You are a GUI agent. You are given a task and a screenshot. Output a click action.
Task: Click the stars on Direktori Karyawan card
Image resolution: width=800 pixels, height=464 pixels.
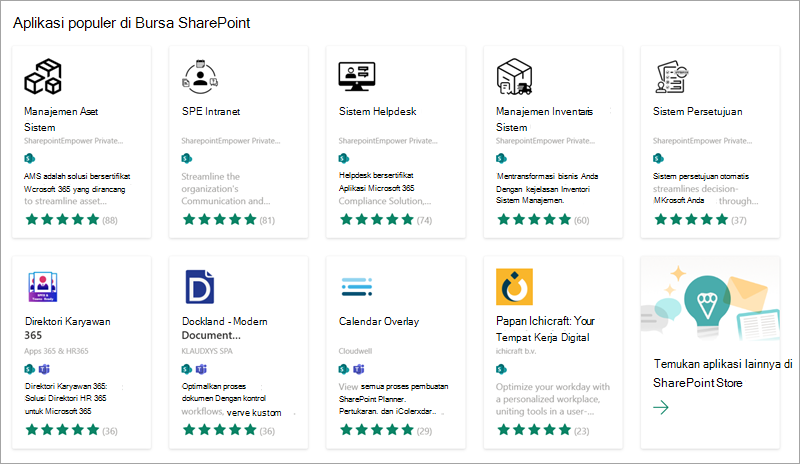(62, 430)
